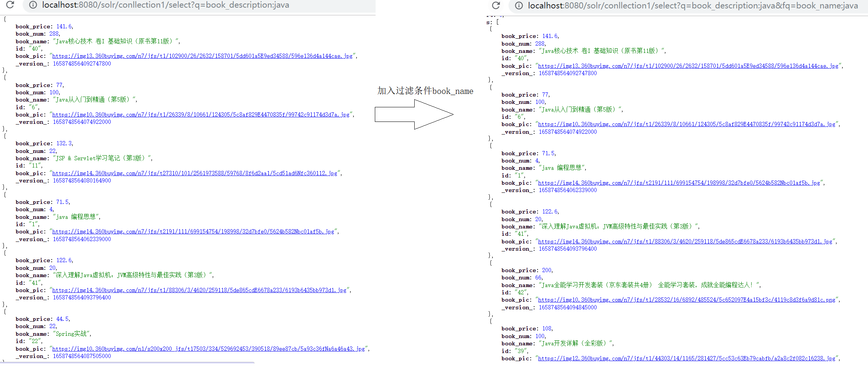Open the JSP & Servlet学习笔记 book_pic link

195,173
